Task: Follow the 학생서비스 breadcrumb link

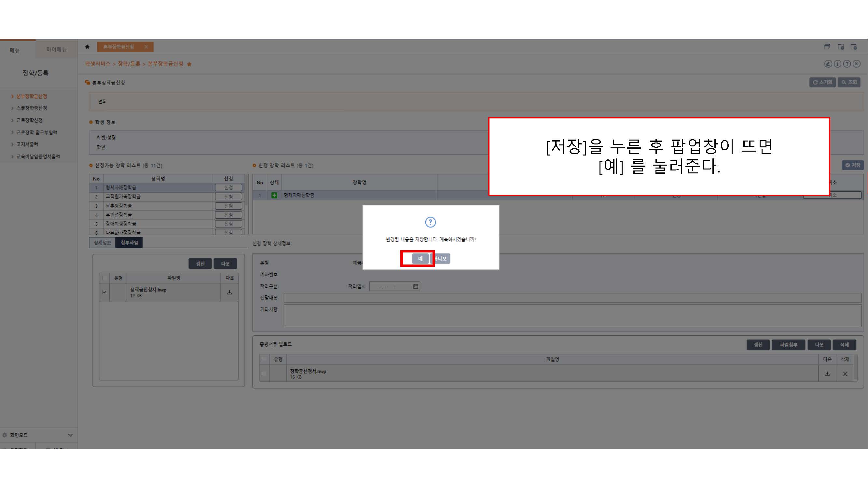Action: (98, 64)
